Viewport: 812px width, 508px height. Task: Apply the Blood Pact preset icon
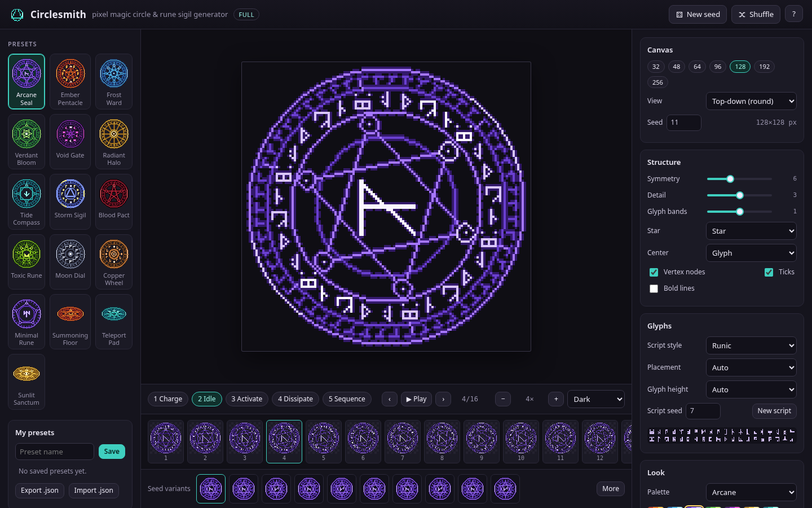114,194
